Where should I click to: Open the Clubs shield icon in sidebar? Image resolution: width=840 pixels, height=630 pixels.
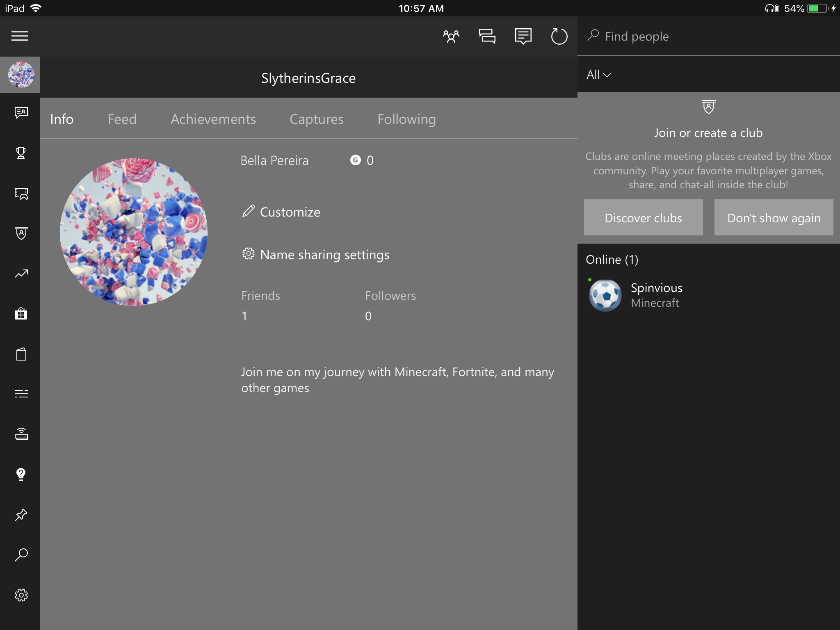(x=21, y=233)
